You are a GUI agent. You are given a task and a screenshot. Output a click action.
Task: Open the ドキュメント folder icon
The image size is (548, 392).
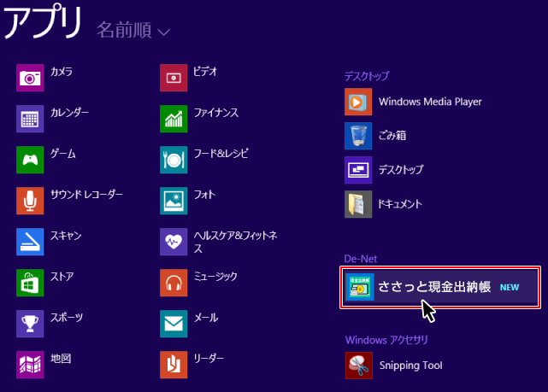pyautogui.click(x=358, y=204)
